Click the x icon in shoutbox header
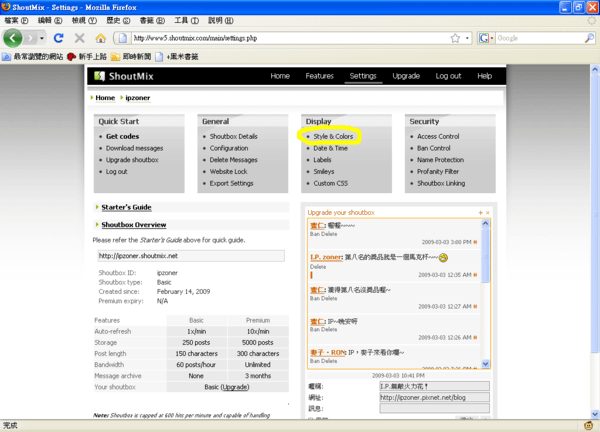The image size is (600, 432). [488, 213]
